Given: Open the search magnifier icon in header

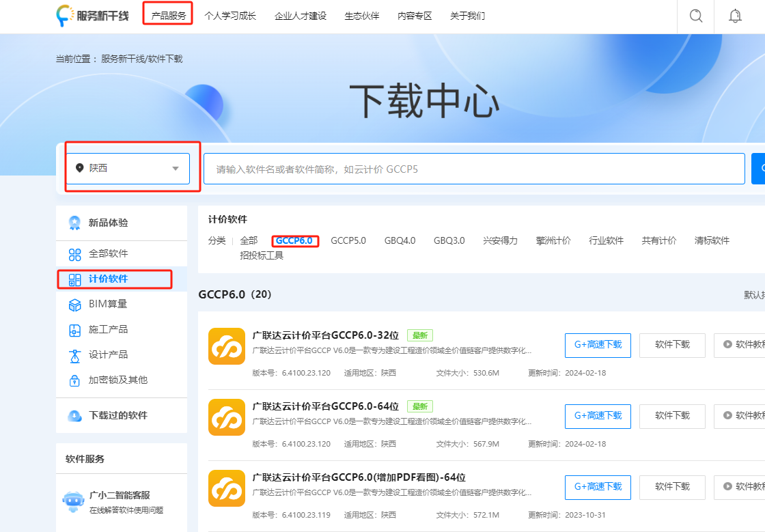Looking at the screenshot, I should point(696,16).
